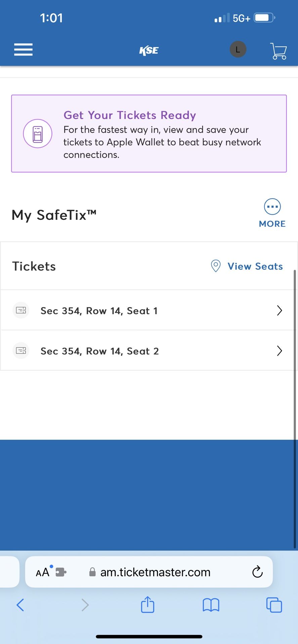Open Safari bookmarks

[211, 605]
